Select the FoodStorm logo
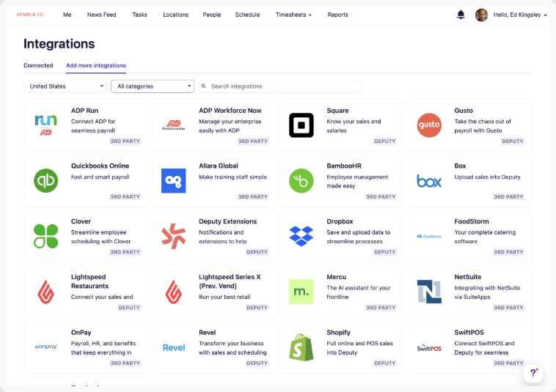 tap(429, 236)
